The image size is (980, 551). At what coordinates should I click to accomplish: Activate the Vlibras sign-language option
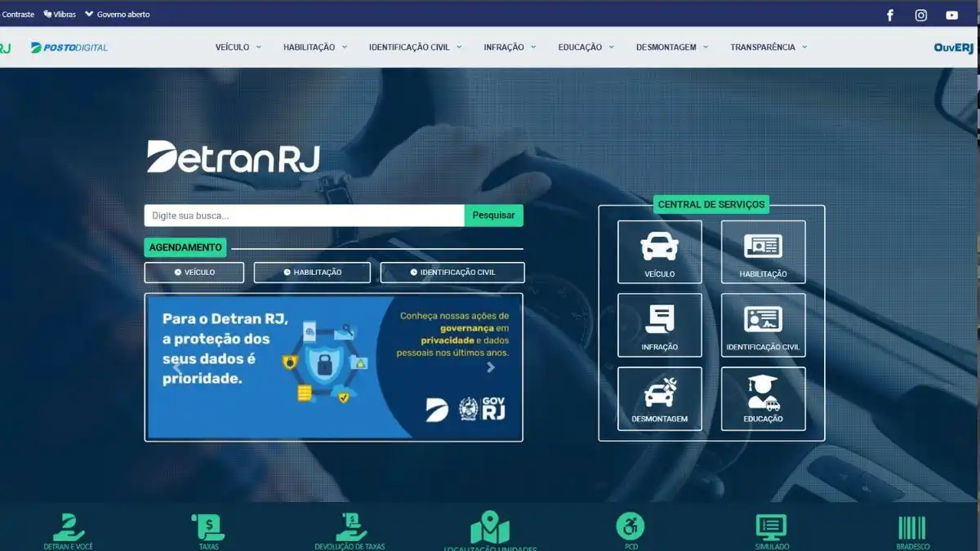point(60,15)
